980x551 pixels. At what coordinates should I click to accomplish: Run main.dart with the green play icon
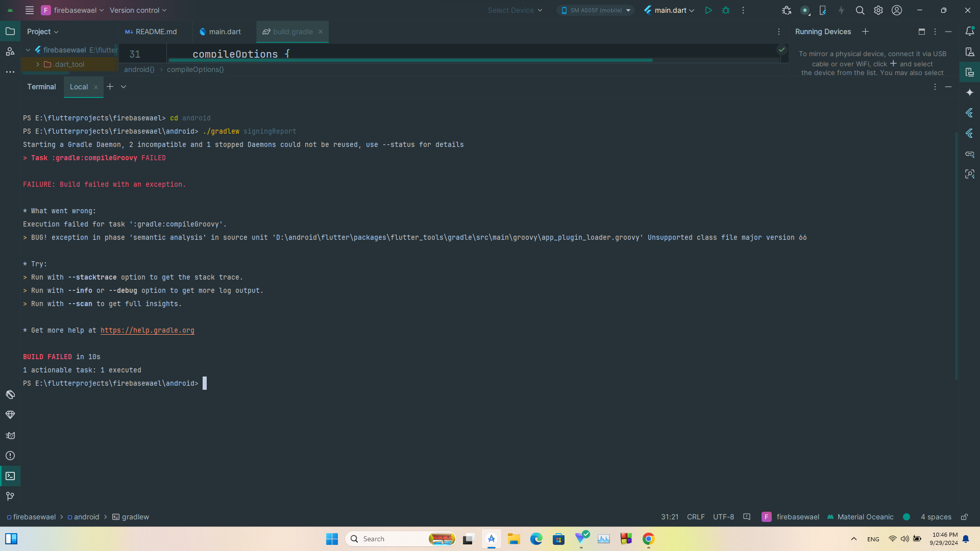[x=708, y=10]
